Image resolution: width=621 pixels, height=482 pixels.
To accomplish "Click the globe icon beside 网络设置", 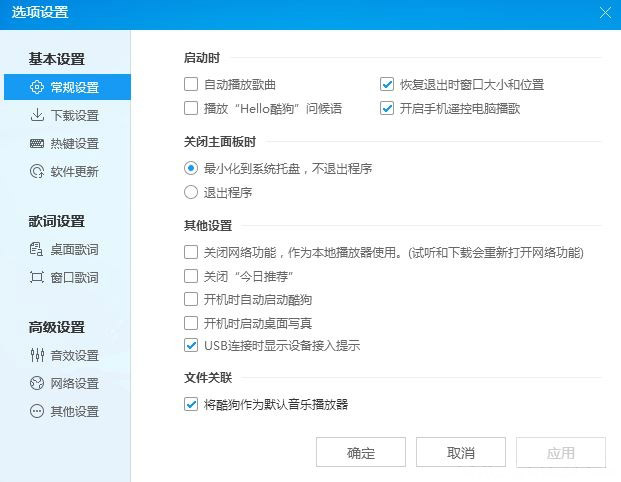I will pos(37,383).
